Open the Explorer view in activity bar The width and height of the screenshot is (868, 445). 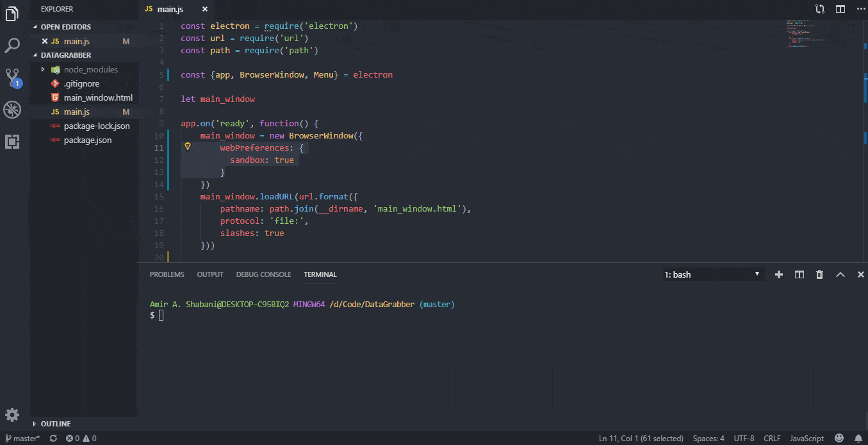click(x=12, y=13)
